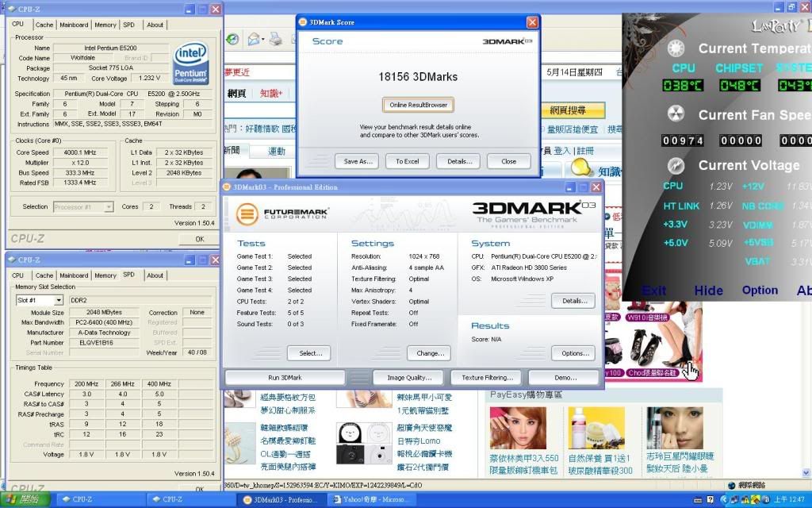The width and height of the screenshot is (812, 508).
Task: Click the print icon in browser toolbar
Action: [276, 40]
